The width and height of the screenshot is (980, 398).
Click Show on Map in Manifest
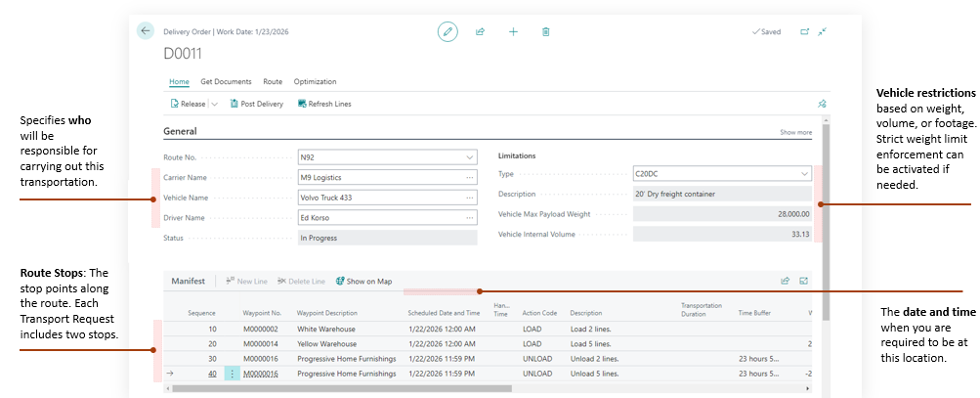(x=363, y=282)
